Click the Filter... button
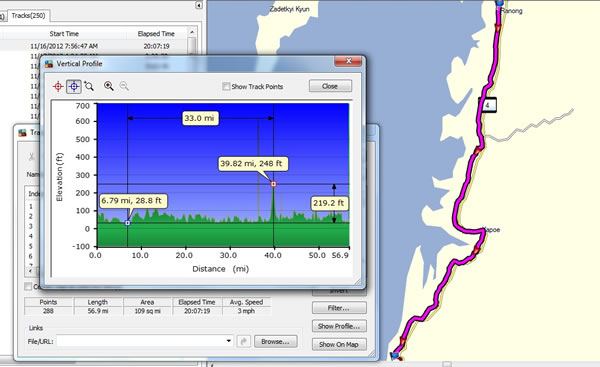Image resolution: width=600 pixels, height=367 pixels. click(339, 308)
